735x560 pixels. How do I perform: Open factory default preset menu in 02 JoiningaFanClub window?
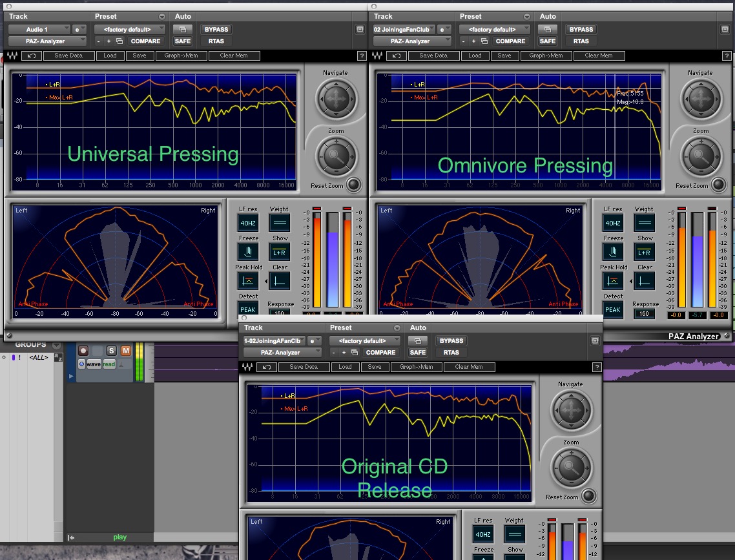(495, 29)
